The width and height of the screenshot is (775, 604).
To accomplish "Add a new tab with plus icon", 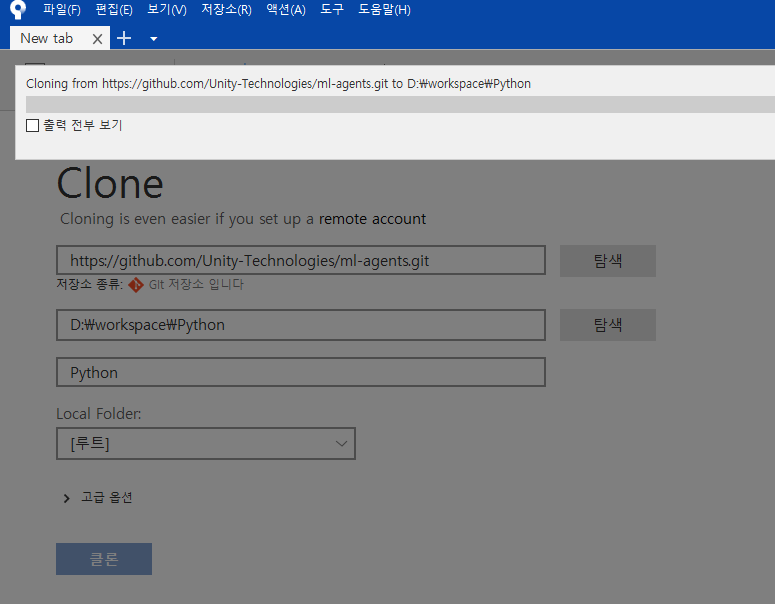I will tap(124, 38).
